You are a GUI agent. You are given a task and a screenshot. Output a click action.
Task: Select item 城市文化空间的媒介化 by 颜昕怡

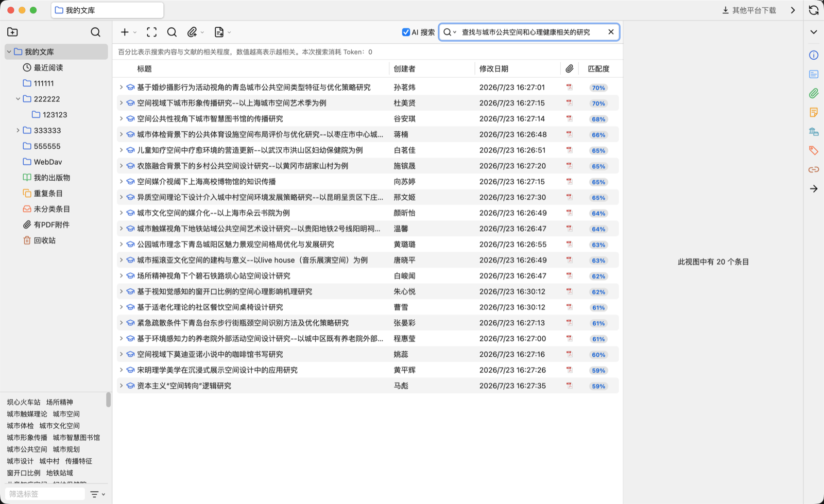tap(368, 213)
